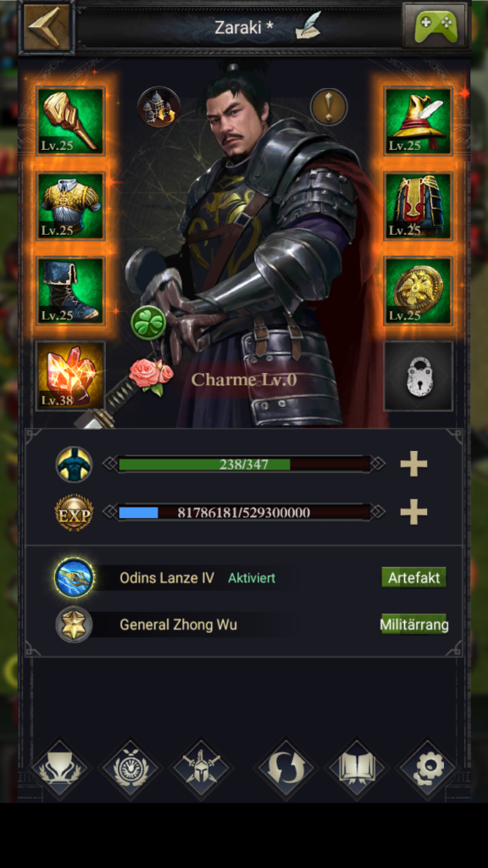Viewport: 488px width, 868px height.
Task: Open the golden chest armor slot
Action: 70,206
